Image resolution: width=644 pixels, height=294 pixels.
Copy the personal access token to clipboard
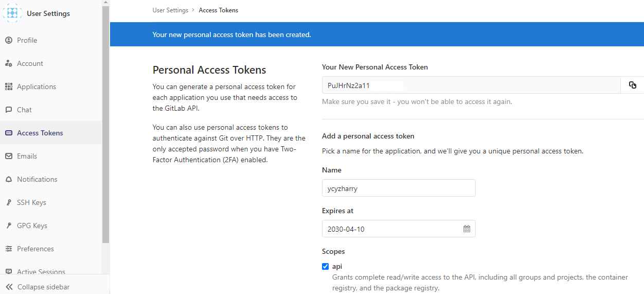point(633,85)
